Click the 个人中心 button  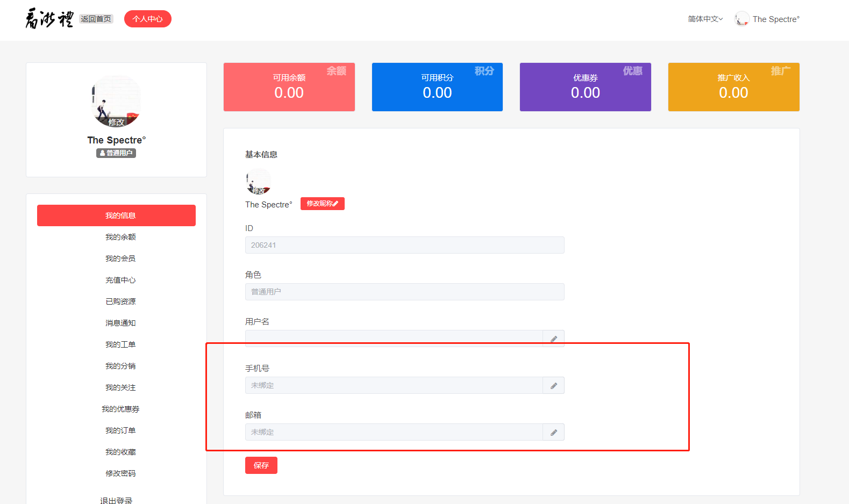(x=148, y=19)
